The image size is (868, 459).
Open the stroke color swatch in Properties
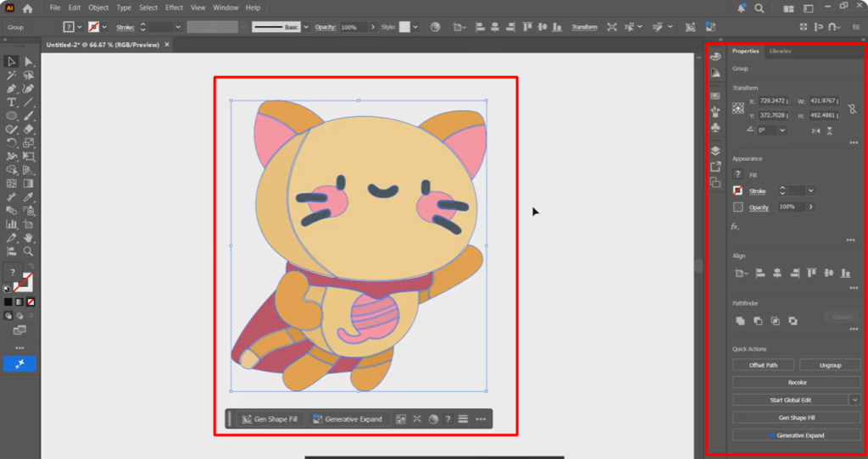point(738,191)
